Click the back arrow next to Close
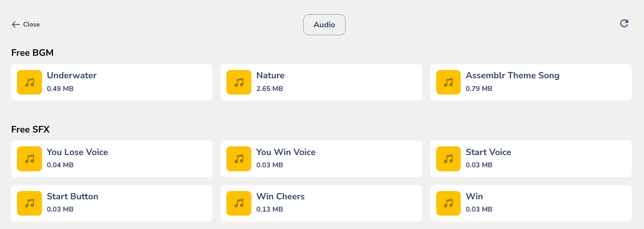The height and width of the screenshot is (229, 644). pyautogui.click(x=16, y=25)
